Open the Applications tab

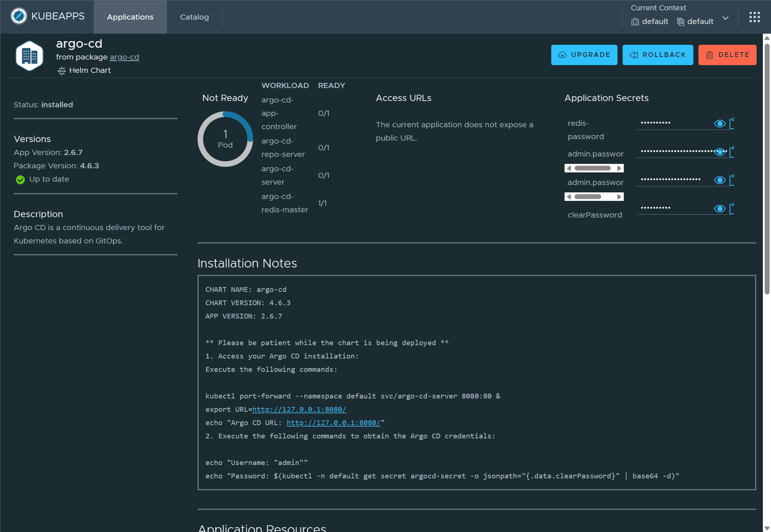(x=130, y=17)
